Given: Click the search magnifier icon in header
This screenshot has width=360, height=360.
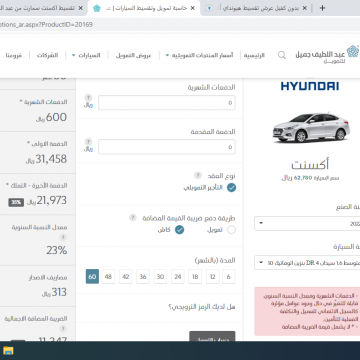Looking at the screenshot, I should tap(282, 55).
